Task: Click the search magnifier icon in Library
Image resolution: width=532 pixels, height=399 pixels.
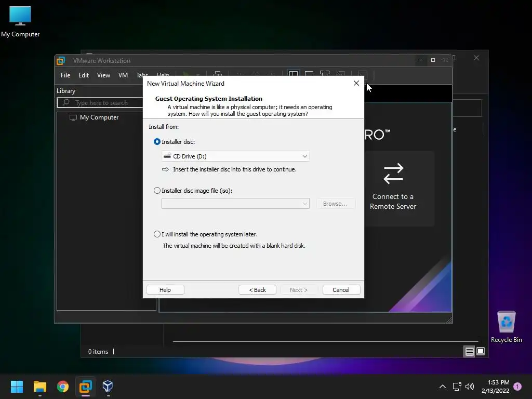Action: click(x=66, y=102)
